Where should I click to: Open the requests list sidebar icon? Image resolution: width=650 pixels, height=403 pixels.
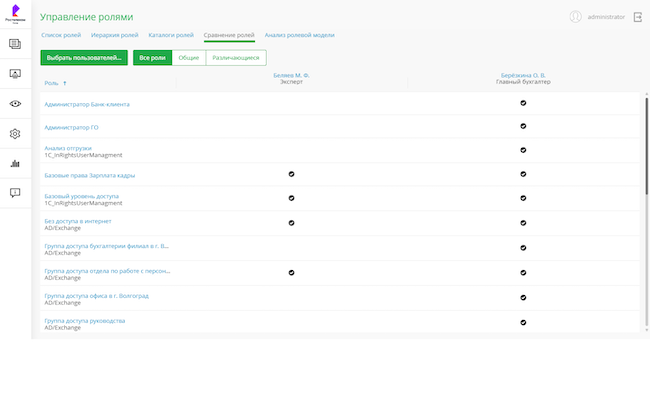[15, 44]
